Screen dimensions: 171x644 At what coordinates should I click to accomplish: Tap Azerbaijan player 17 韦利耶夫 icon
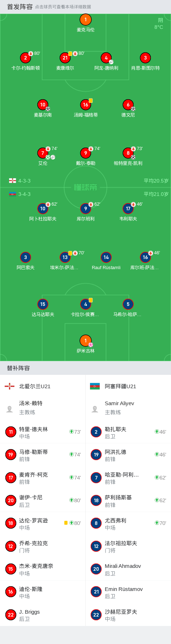[128, 209]
